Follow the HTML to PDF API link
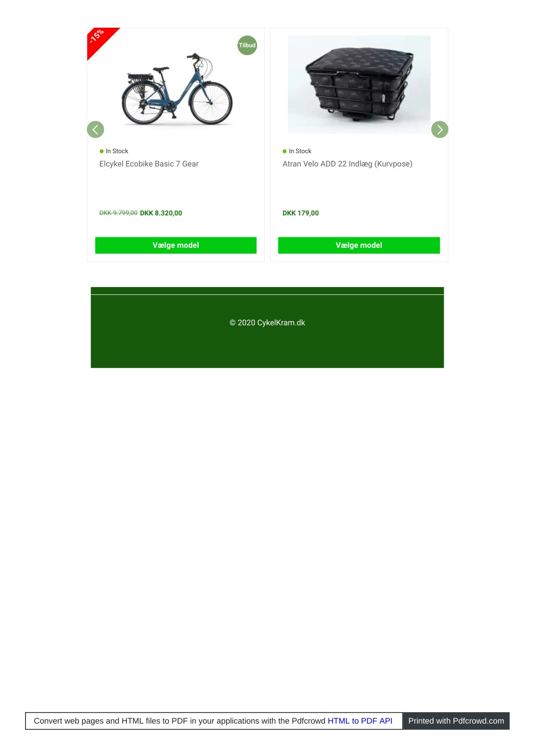535x756 pixels. 360,720
